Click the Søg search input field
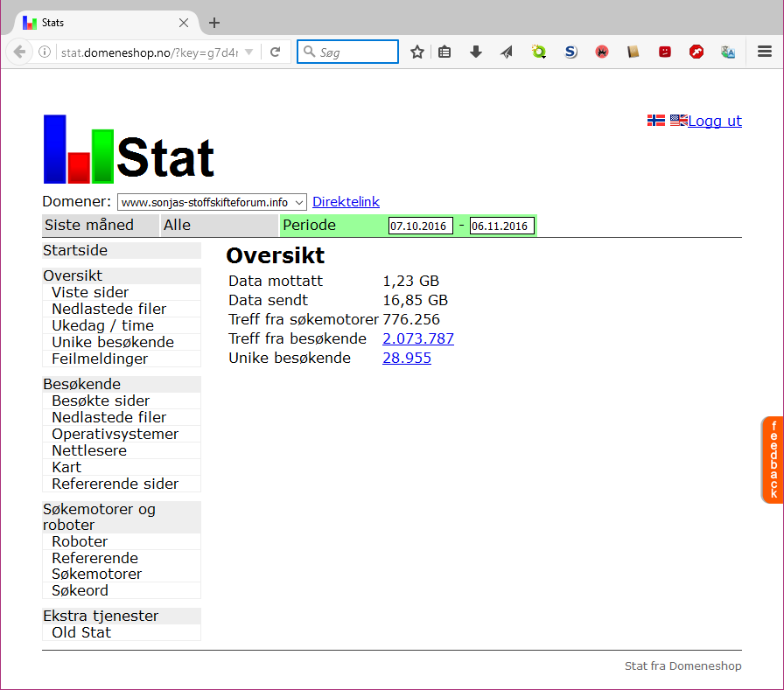784x690 pixels. pos(348,52)
